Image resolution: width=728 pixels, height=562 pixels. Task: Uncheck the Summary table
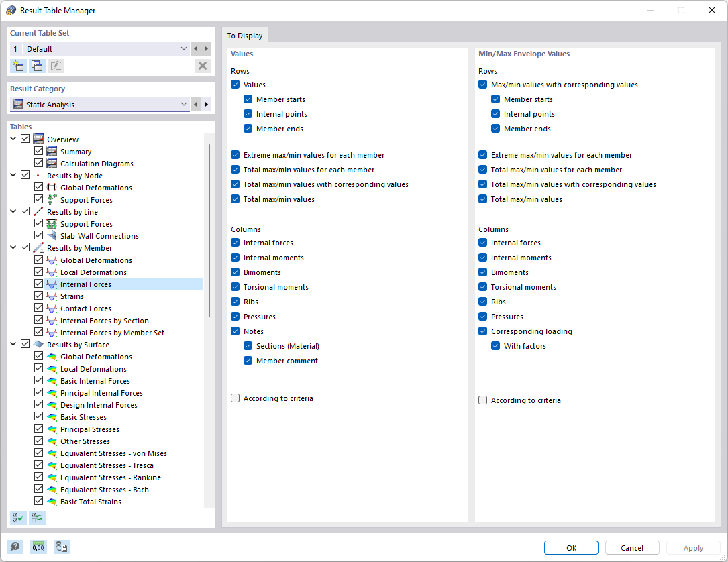[38, 151]
